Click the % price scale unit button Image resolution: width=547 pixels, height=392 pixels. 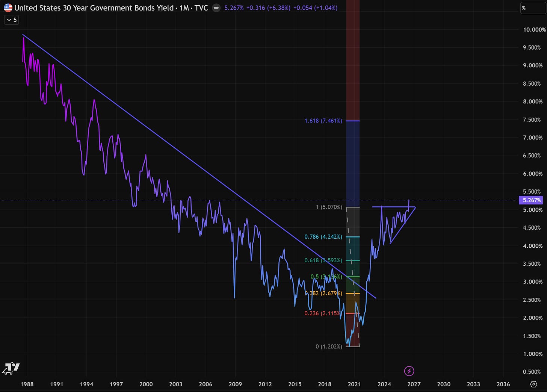[533, 8]
